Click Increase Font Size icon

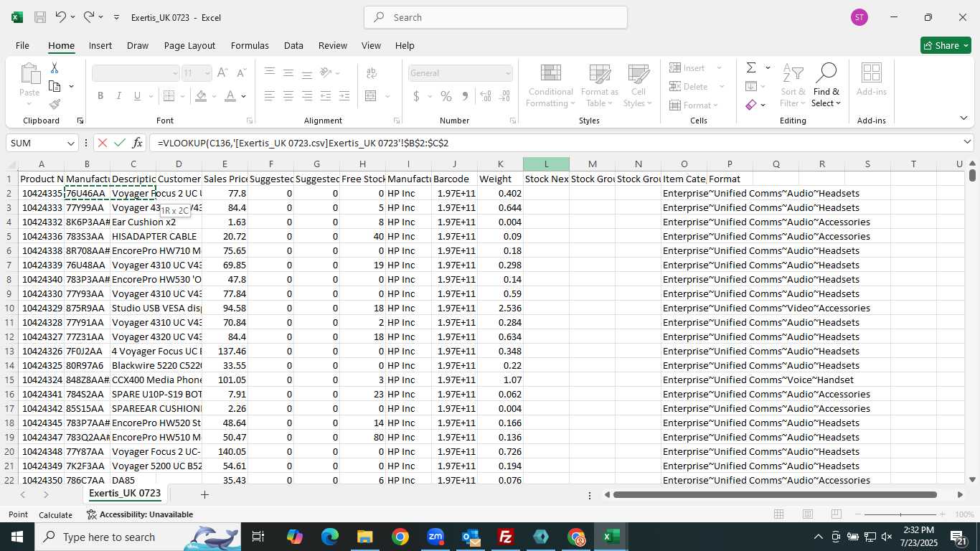tap(222, 73)
